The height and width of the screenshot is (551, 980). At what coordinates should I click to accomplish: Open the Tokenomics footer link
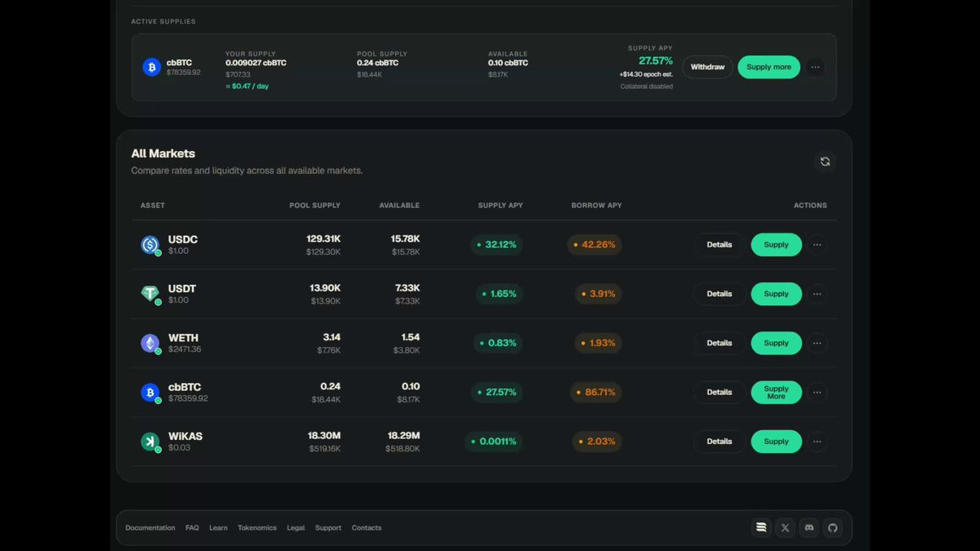[x=257, y=528]
